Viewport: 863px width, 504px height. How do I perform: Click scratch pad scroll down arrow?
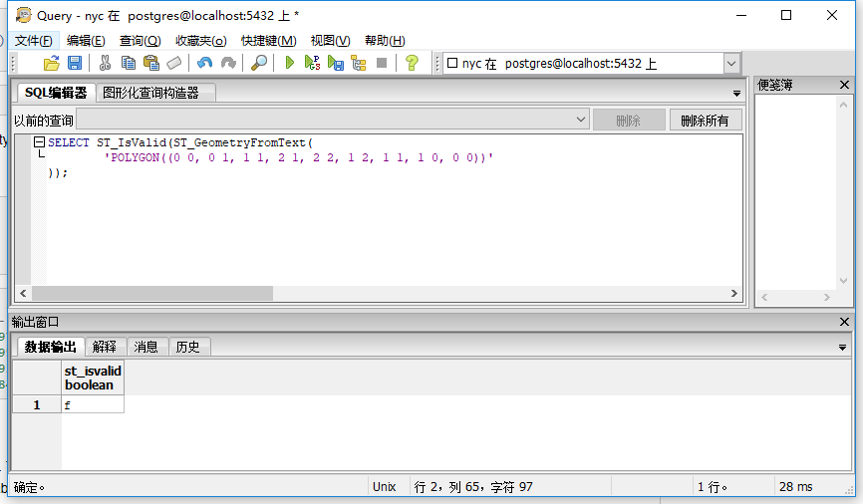coord(843,281)
